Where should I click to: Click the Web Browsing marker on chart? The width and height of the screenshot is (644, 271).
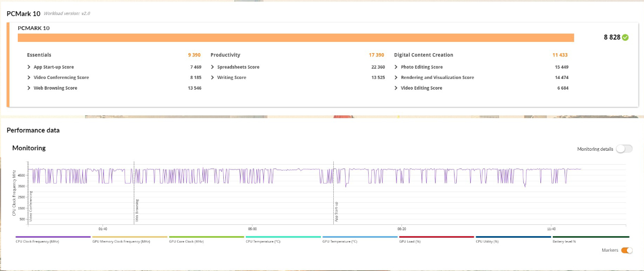136,211
